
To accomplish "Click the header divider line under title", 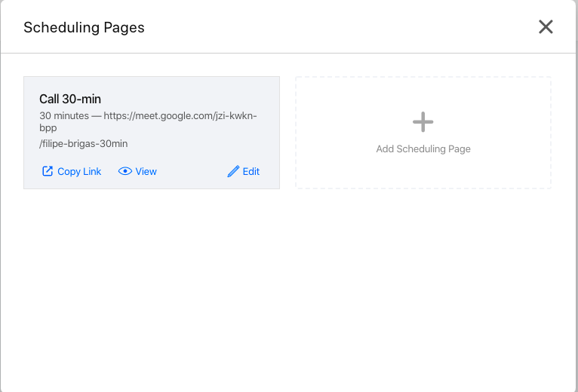I will (289, 53).
